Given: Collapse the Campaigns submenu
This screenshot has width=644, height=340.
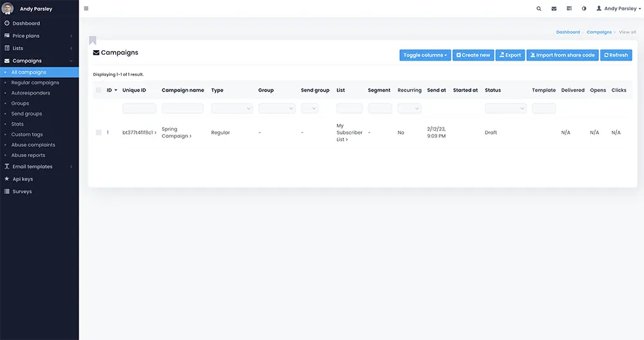Looking at the screenshot, I should 71,61.
